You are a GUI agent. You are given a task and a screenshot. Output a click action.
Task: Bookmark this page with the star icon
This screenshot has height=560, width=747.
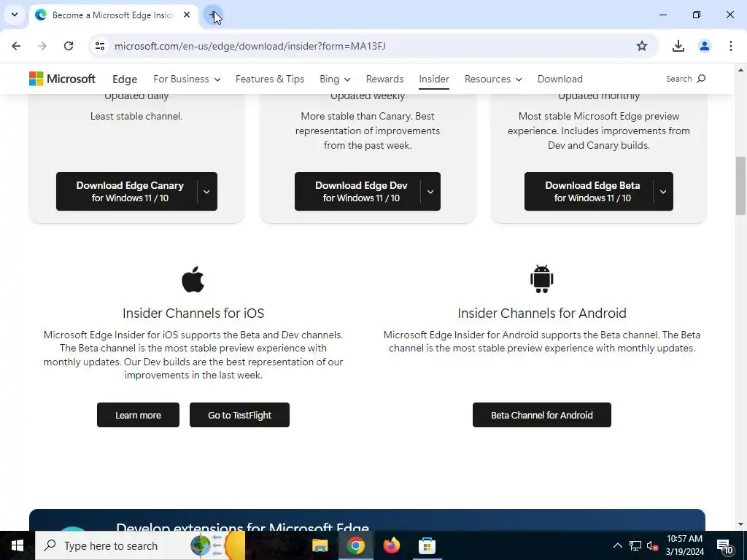[x=642, y=46]
